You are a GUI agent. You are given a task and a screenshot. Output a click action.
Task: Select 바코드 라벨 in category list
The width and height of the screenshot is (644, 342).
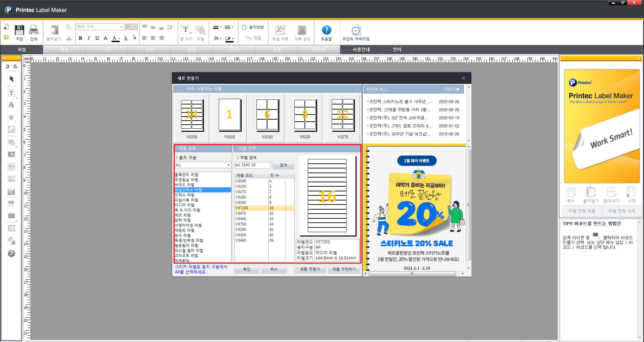click(x=184, y=185)
